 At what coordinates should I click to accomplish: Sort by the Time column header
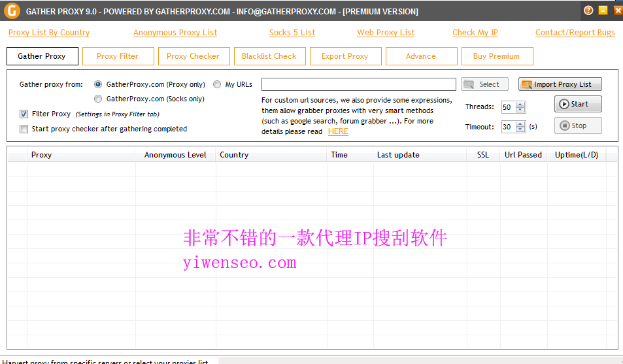pos(350,155)
